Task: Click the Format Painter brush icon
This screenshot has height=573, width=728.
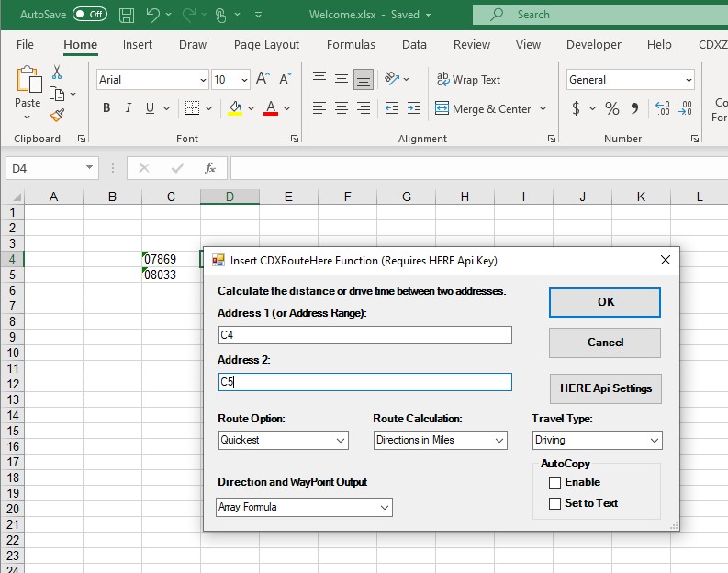Action: tap(57, 115)
